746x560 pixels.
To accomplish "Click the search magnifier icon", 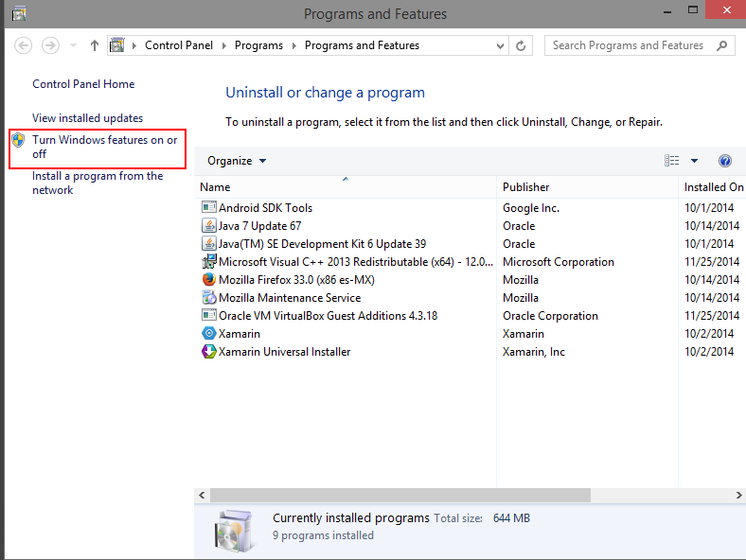I will click(x=721, y=45).
